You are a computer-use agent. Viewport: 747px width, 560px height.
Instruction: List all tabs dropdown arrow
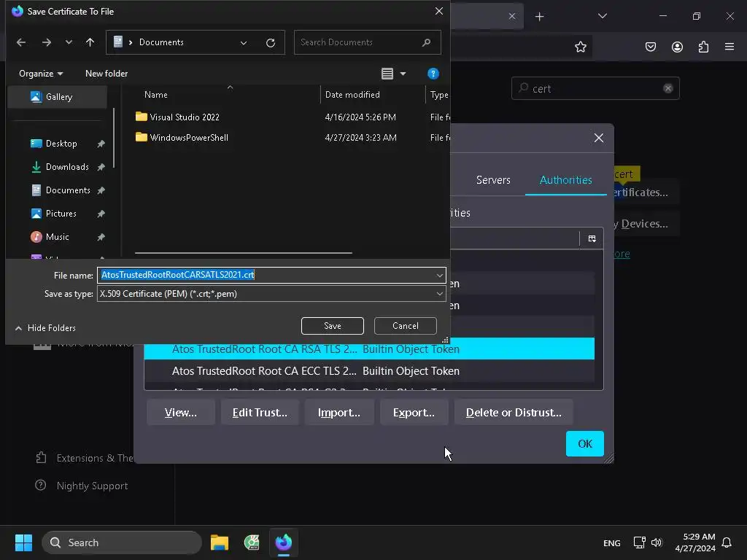coord(602,16)
